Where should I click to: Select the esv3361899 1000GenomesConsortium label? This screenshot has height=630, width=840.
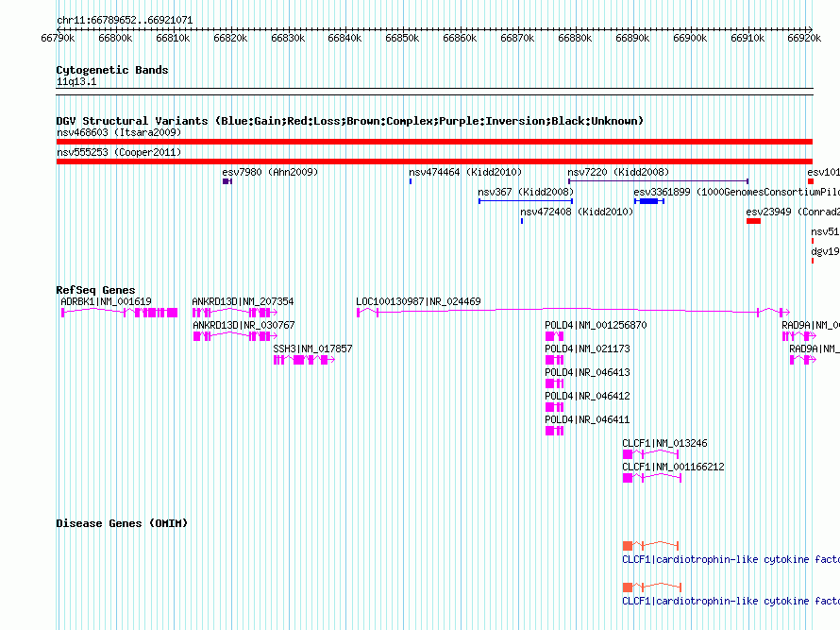736,192
